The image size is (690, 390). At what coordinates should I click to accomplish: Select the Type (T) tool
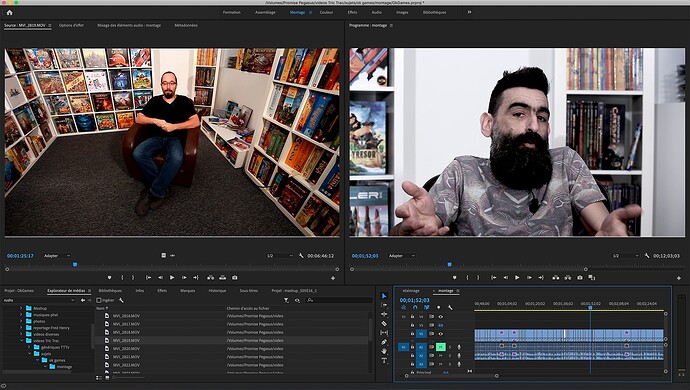click(384, 361)
